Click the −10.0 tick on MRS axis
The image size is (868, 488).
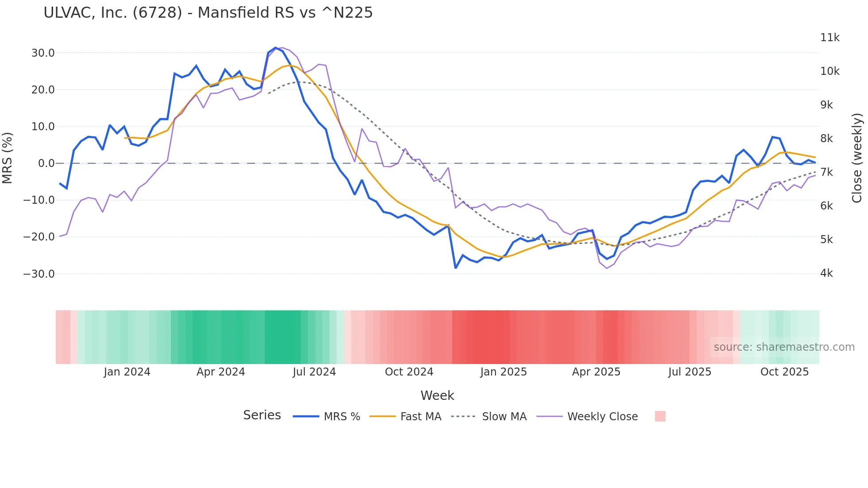[x=39, y=200]
